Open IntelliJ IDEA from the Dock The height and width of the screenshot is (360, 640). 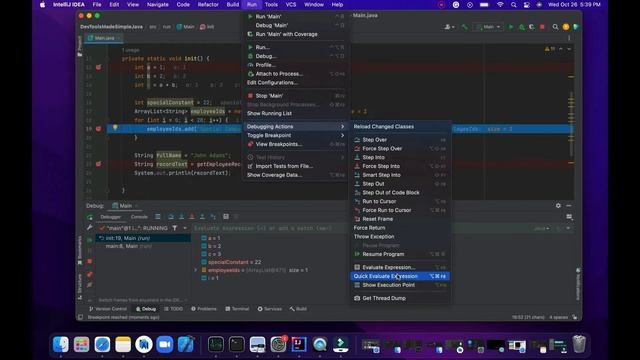pos(299,344)
